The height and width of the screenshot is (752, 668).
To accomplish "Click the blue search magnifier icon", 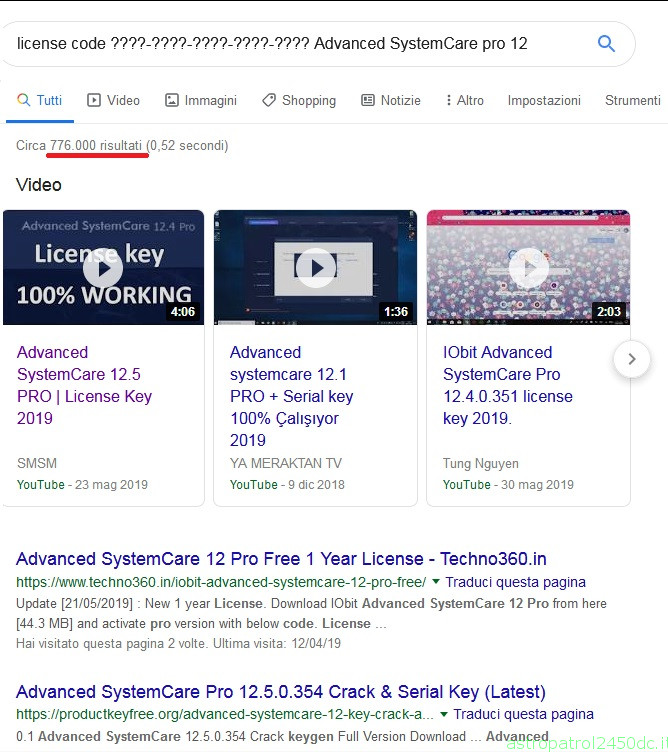I will pos(606,44).
